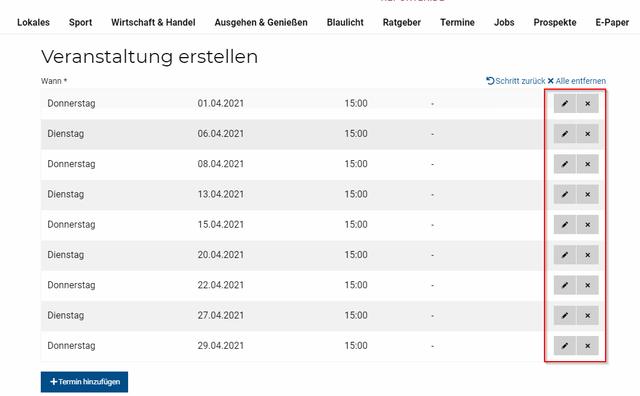
Task: Edit the 29.04.2021 Donnerstag entry
Action: point(565,345)
